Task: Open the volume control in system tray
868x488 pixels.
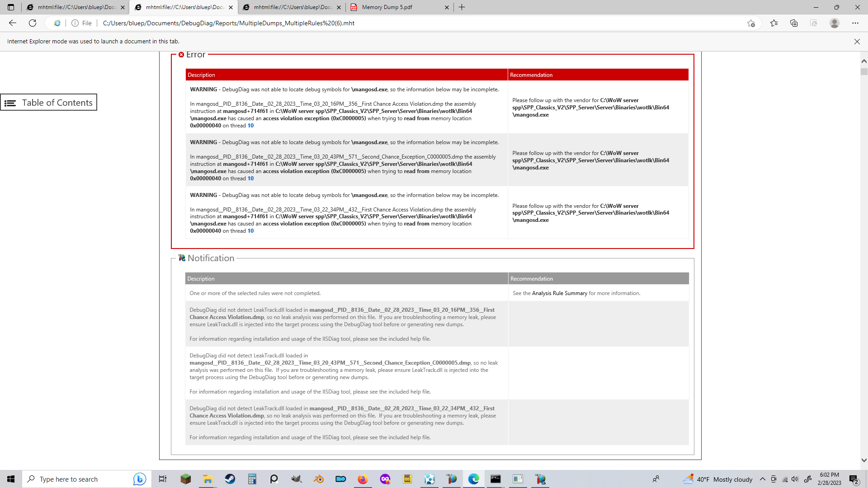Action: click(795, 479)
